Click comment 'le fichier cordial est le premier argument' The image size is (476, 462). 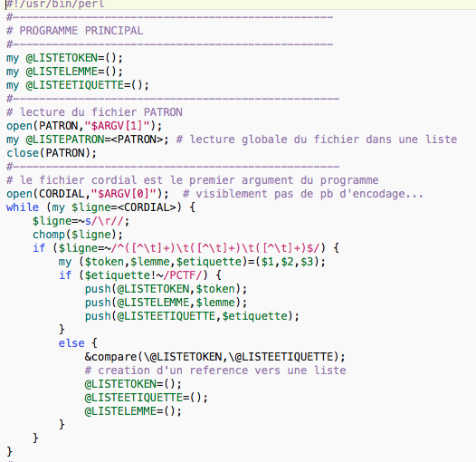click(x=157, y=180)
